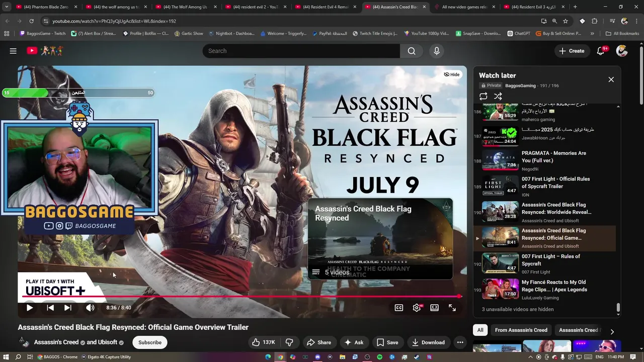Skip to the previous playlist video
The height and width of the screenshot is (362, 644).
click(50, 308)
